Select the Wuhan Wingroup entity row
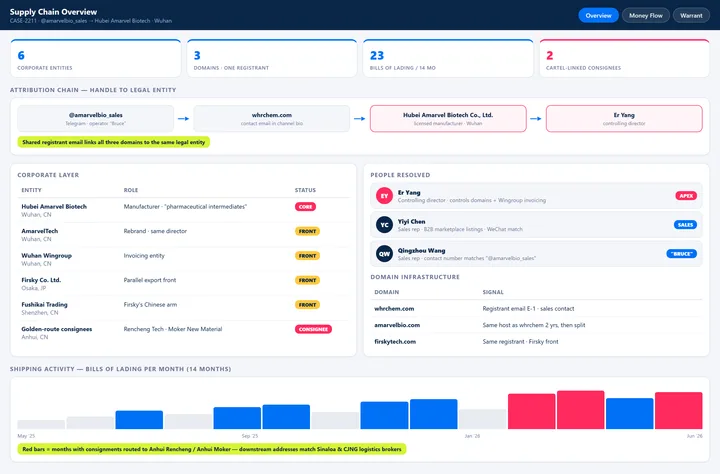The height and width of the screenshot is (474, 720). point(184,260)
